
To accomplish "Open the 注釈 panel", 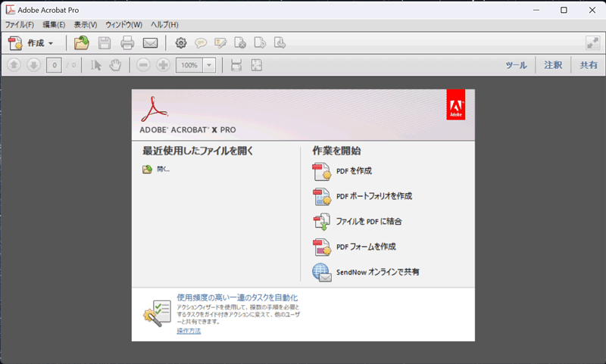I will pyautogui.click(x=553, y=65).
